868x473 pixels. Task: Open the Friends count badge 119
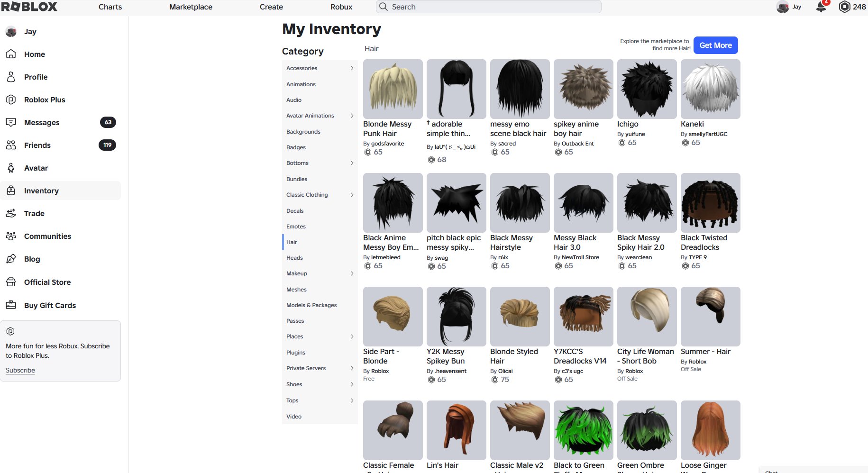point(108,145)
